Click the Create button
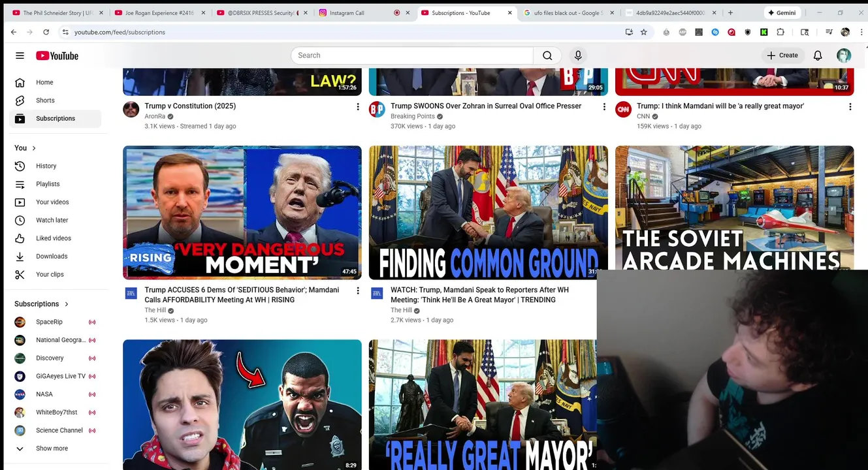The width and height of the screenshot is (868, 470). [x=782, y=55]
